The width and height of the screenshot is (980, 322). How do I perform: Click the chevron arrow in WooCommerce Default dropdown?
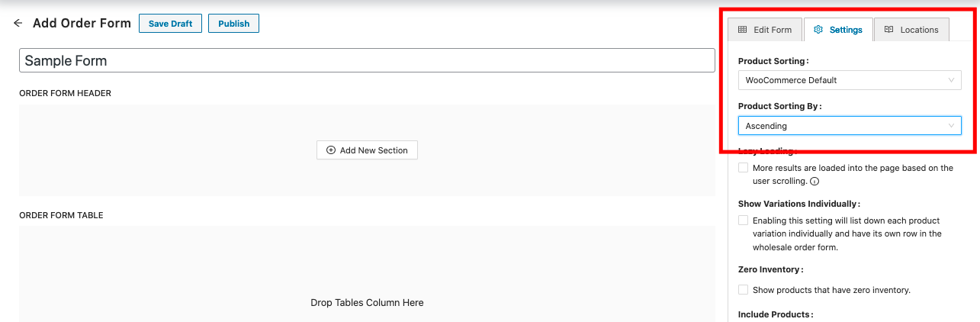[951, 80]
